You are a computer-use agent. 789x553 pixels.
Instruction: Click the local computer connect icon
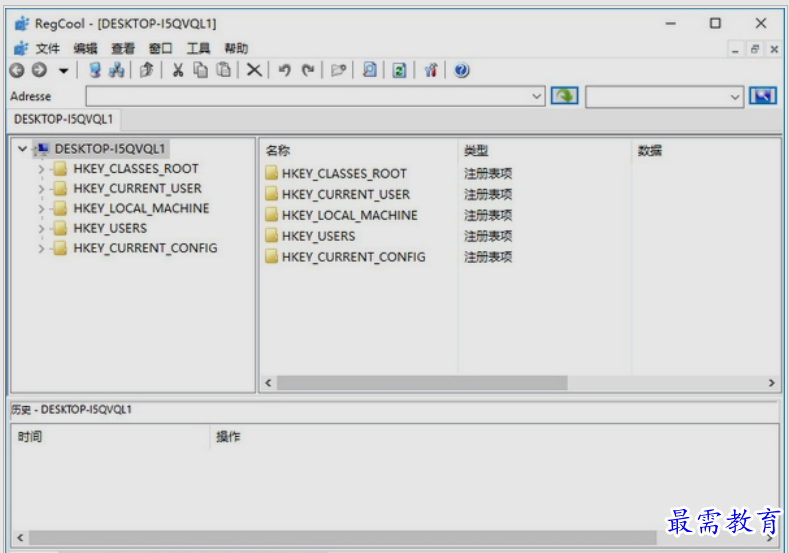(95, 70)
